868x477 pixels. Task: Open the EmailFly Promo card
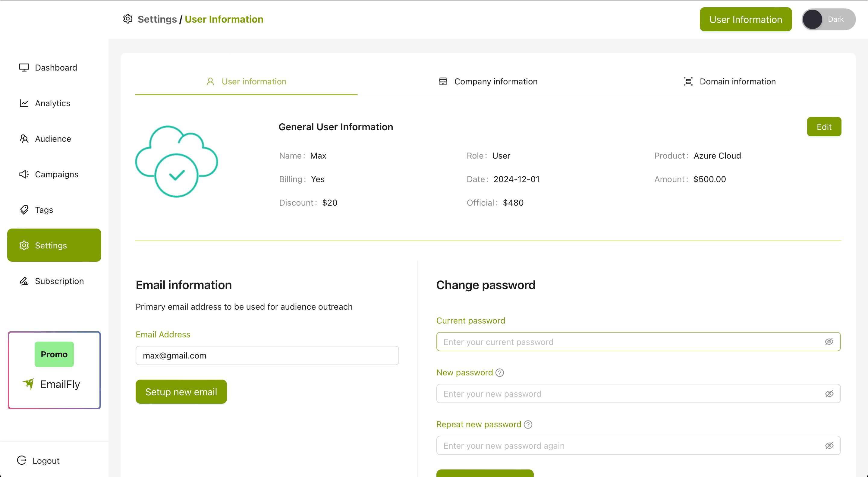[x=54, y=370]
